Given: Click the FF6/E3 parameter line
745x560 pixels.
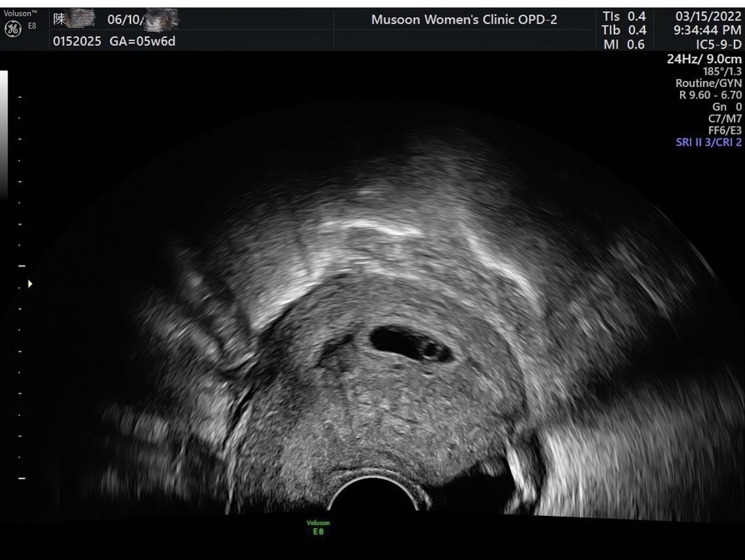Looking at the screenshot, I should click(x=725, y=131).
